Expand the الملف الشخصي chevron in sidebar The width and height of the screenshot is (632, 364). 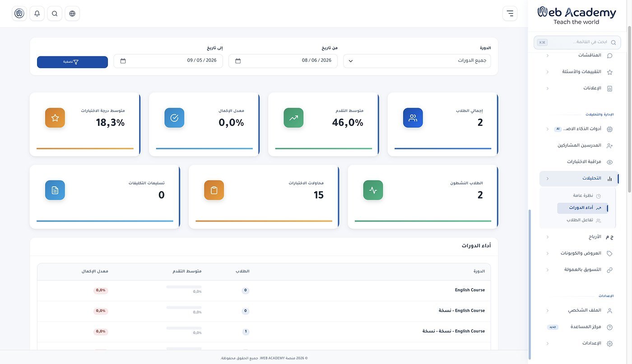click(x=548, y=311)
